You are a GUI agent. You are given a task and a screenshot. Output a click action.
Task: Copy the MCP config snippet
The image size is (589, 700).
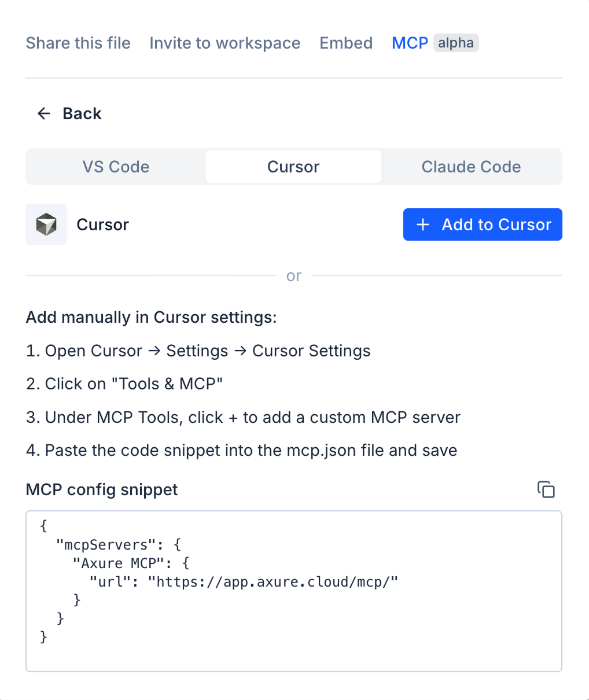(x=546, y=489)
